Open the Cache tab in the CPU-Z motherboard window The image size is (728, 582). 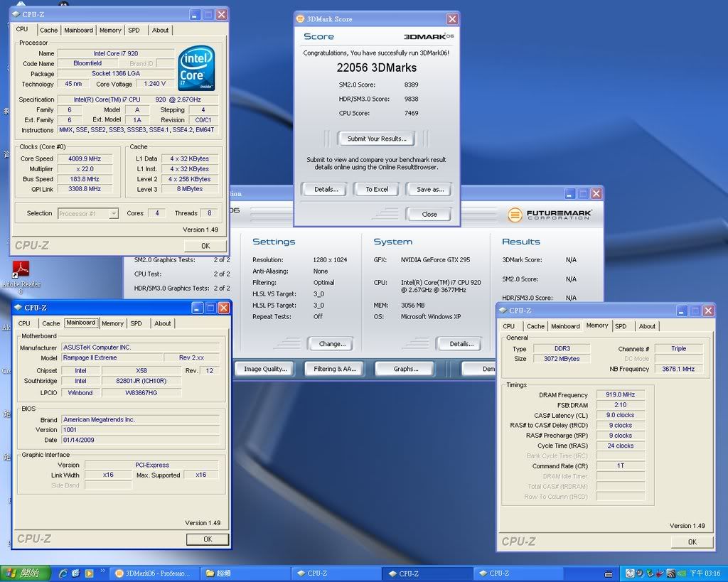tap(51, 323)
